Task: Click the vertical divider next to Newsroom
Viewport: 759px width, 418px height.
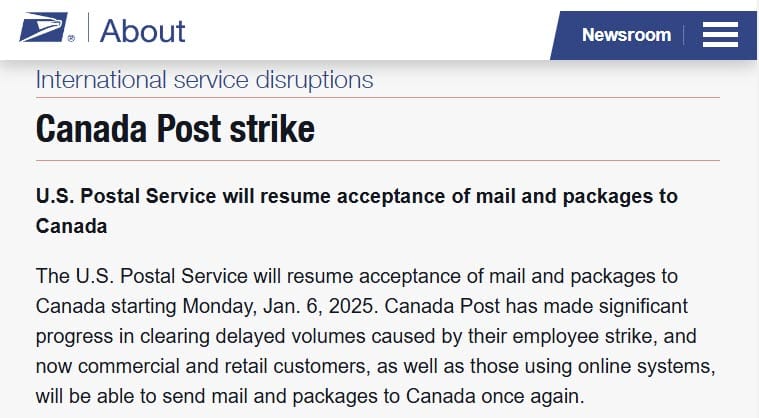Action: pyautogui.click(x=685, y=35)
